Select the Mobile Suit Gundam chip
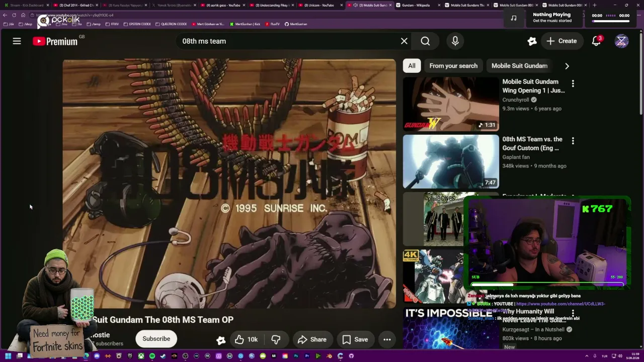 519,66
